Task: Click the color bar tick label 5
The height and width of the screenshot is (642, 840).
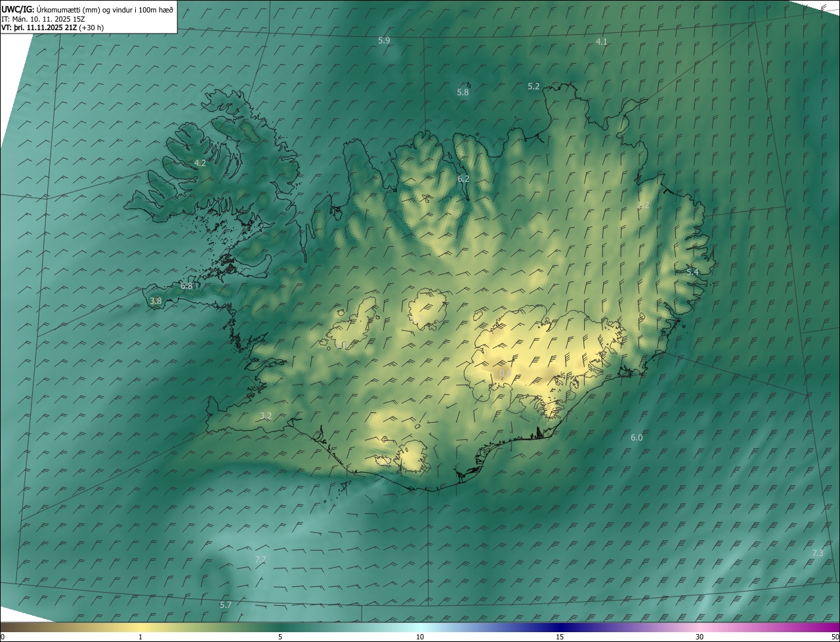Action: [x=280, y=637]
